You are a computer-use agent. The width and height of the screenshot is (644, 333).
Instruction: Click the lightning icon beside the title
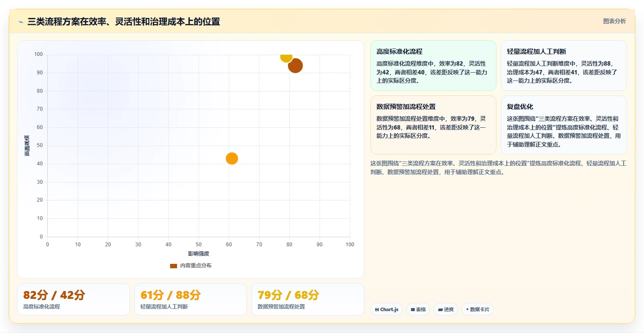click(x=21, y=22)
